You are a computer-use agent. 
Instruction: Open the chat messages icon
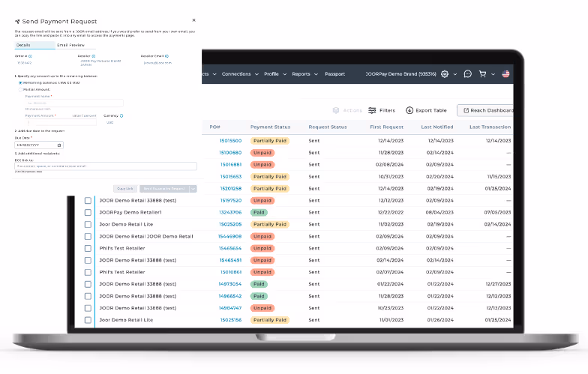point(468,73)
